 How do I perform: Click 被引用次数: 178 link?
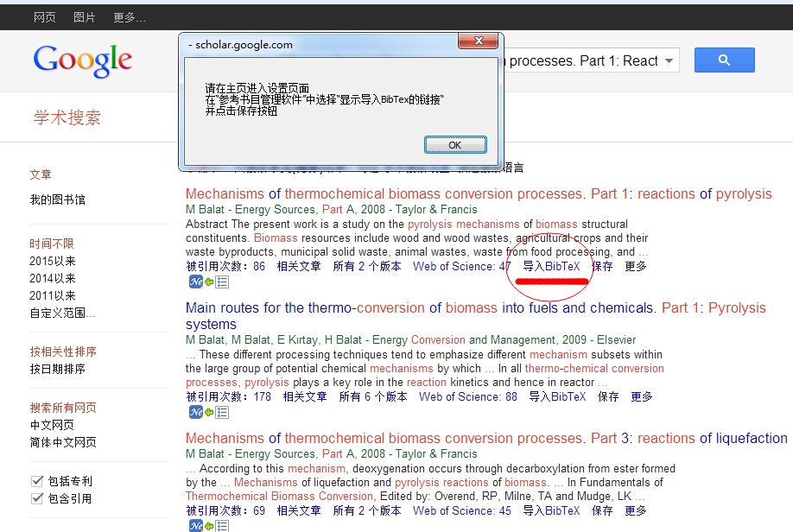coord(228,396)
